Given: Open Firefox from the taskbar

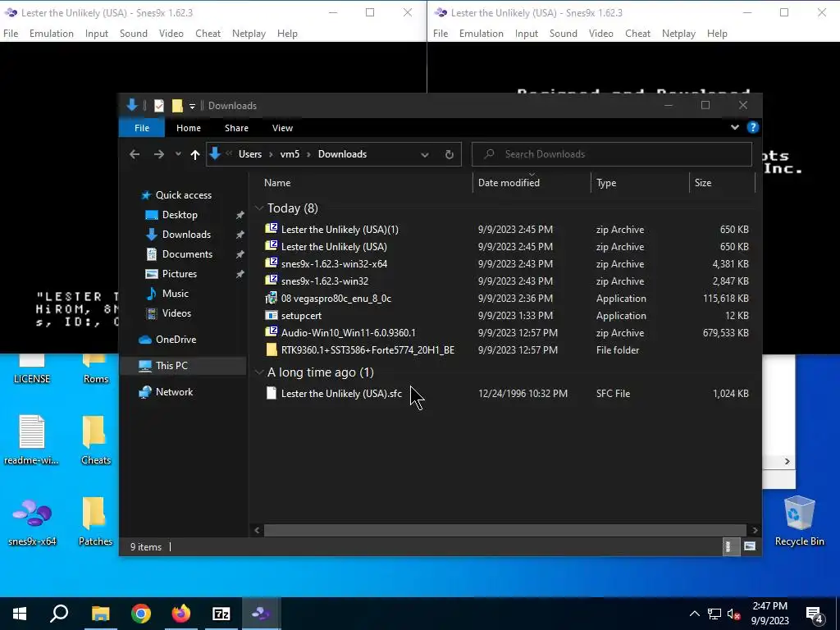Looking at the screenshot, I should point(181,614).
